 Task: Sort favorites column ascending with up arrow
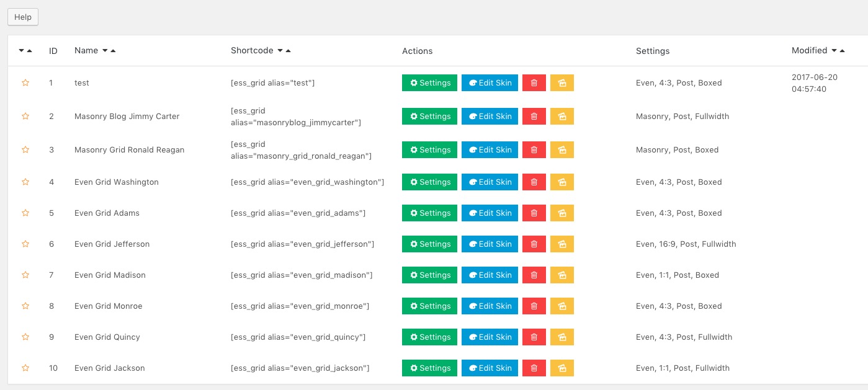pos(30,51)
